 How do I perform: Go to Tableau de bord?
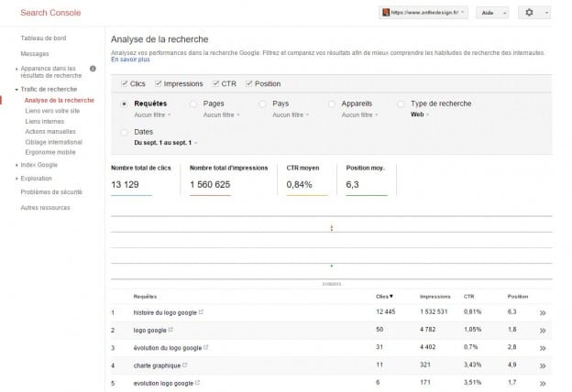(x=42, y=40)
